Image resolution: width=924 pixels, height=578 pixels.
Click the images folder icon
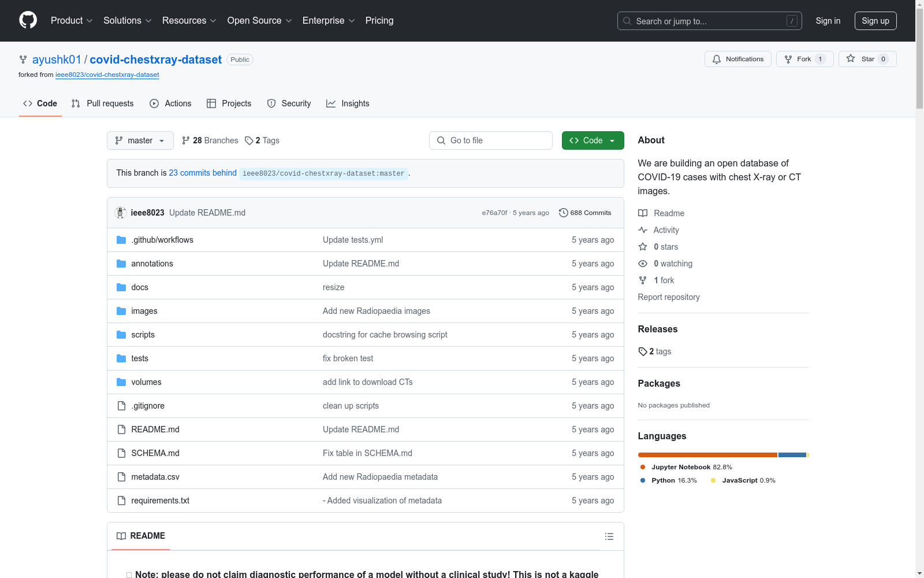pyautogui.click(x=121, y=311)
